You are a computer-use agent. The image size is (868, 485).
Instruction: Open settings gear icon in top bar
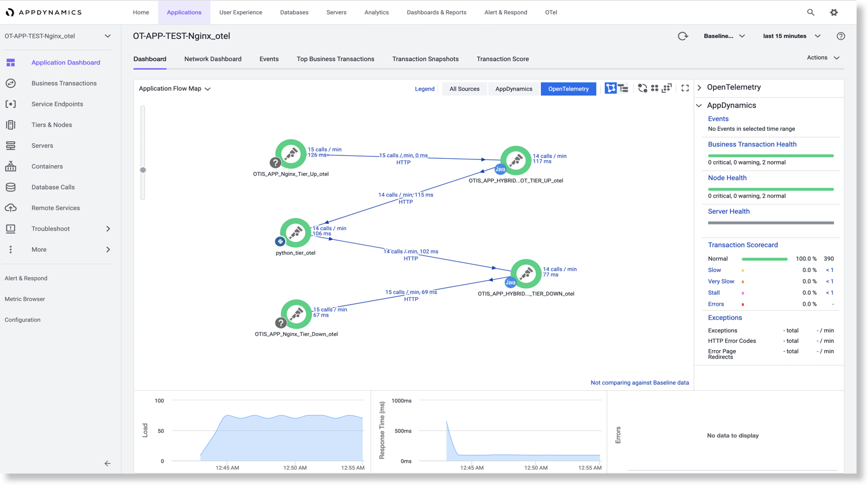coord(834,12)
